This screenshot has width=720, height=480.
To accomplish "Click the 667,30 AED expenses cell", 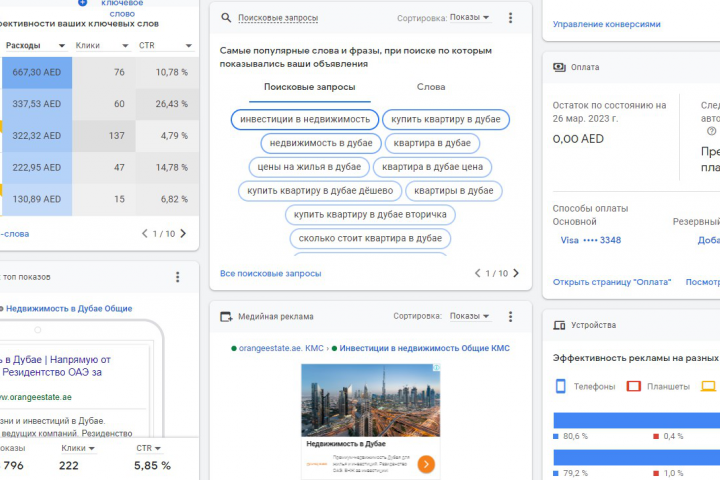I will coord(37,73).
